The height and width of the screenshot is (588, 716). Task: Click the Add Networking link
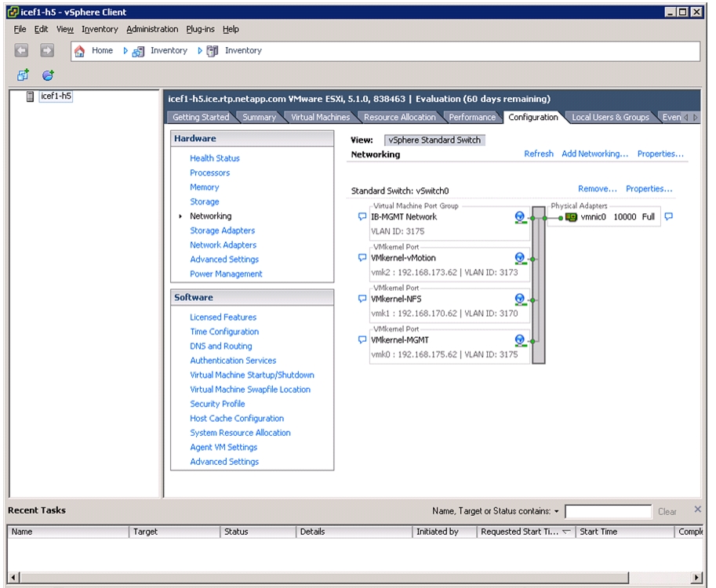click(x=594, y=154)
